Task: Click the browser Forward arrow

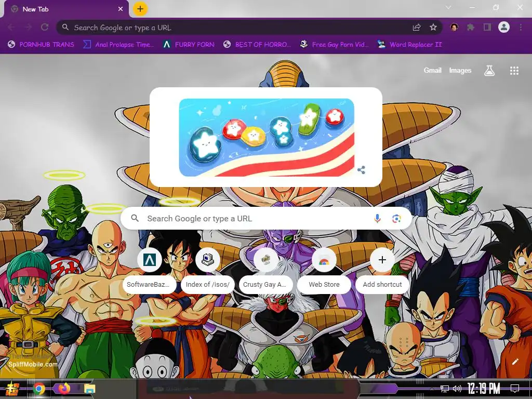Action: (x=28, y=27)
